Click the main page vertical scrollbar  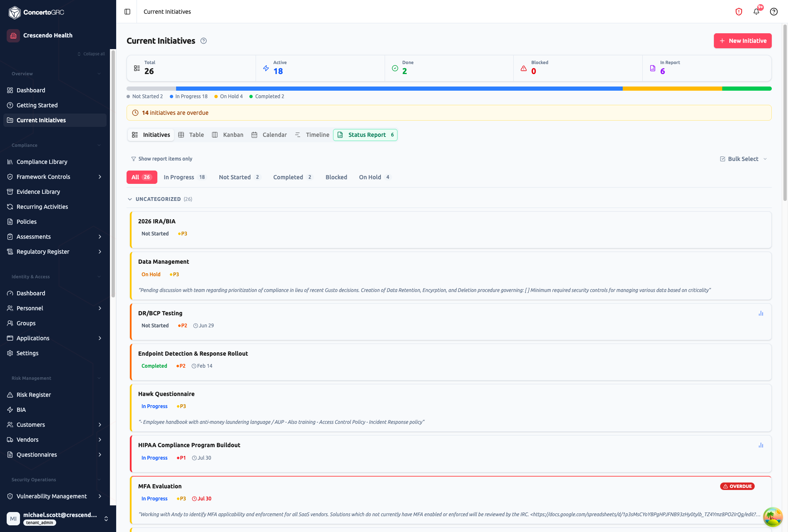[x=785, y=112]
